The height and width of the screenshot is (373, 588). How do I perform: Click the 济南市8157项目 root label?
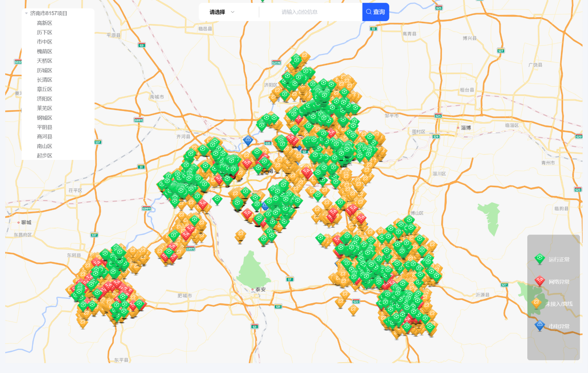[x=49, y=14]
